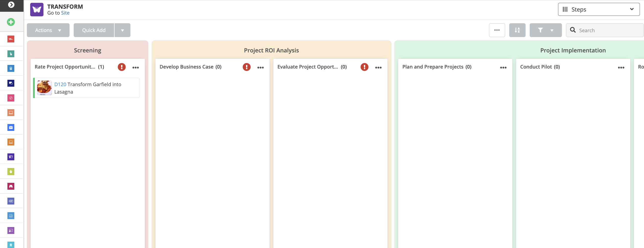Open the slate blue ticket sidebar icon
Viewport: 644px width, 248px height.
pos(11,201)
